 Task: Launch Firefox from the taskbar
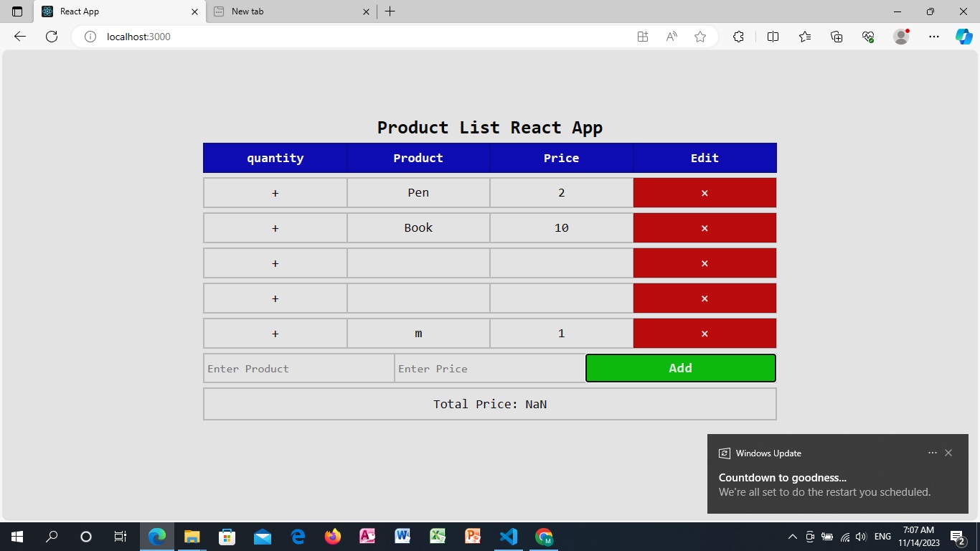pyautogui.click(x=332, y=537)
